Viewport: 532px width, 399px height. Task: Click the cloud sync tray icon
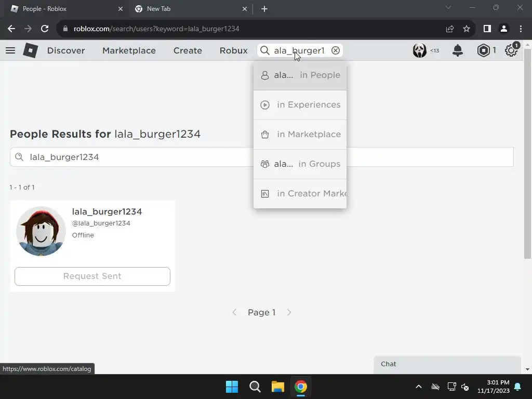tap(435, 387)
